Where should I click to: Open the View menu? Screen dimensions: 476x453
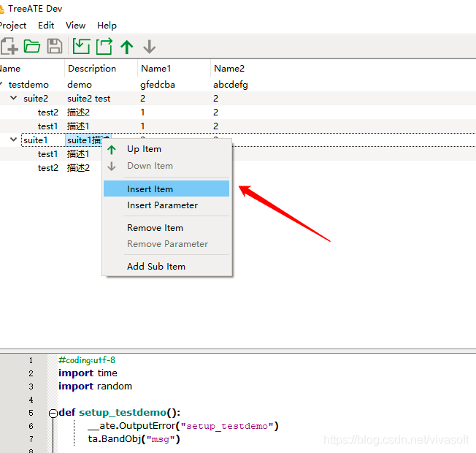coord(76,26)
